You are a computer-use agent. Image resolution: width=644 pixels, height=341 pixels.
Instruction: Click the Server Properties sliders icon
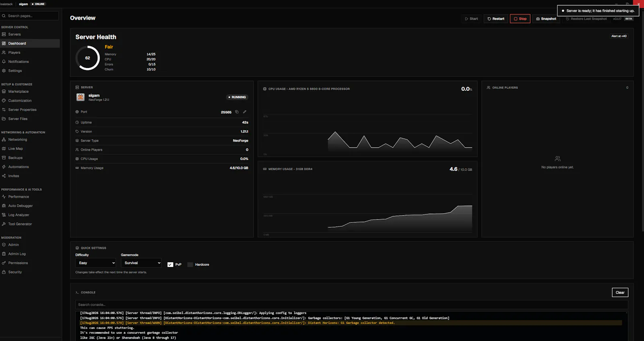(x=4, y=109)
